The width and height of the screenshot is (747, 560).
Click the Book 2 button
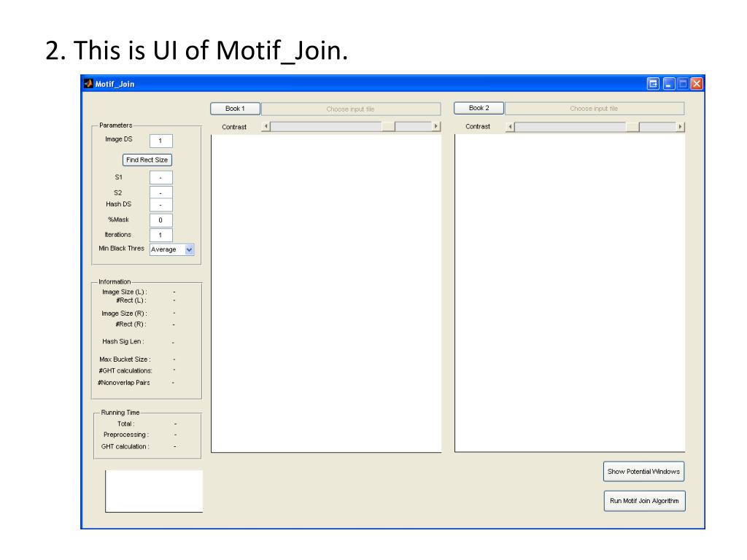(479, 108)
